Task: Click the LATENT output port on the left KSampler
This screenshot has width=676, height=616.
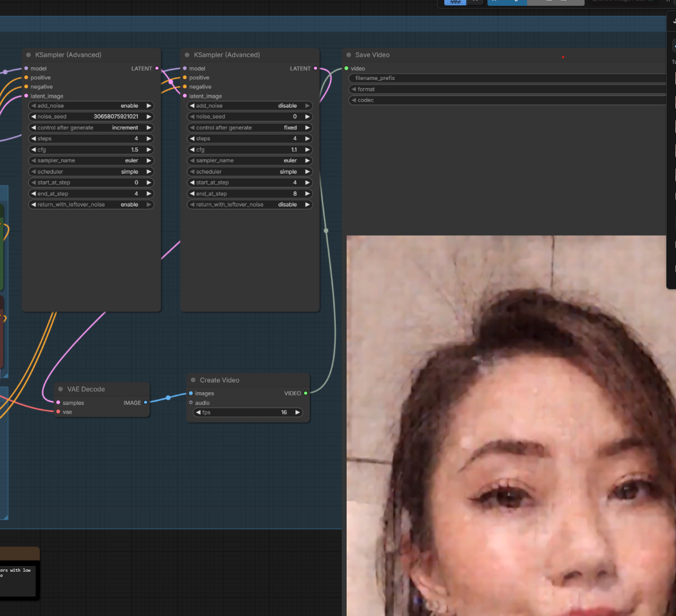Action: pos(157,68)
